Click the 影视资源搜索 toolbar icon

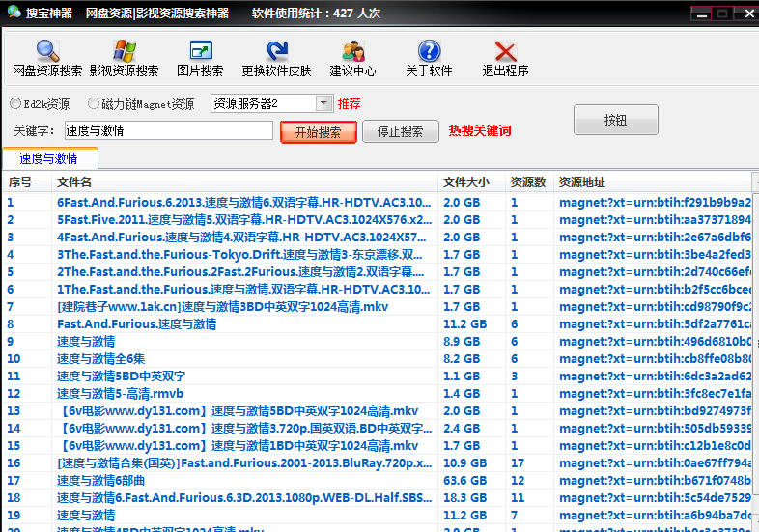(x=125, y=58)
